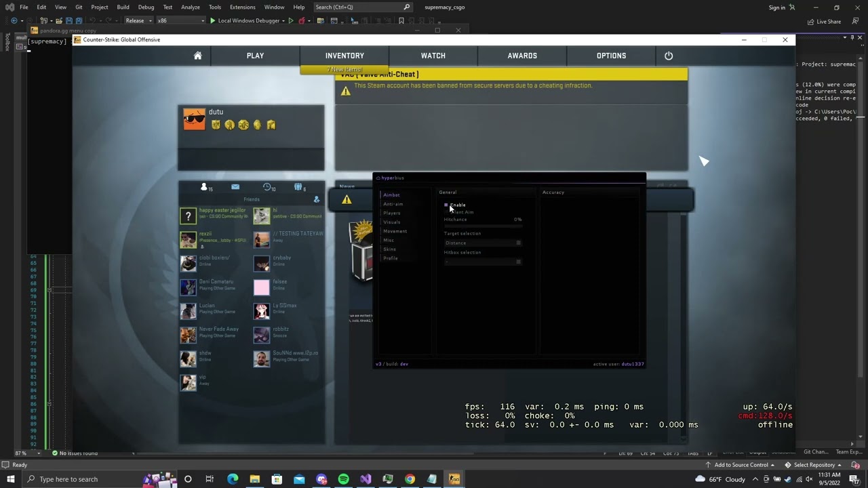Image resolution: width=868 pixels, height=488 pixels.
Task: Click Task View icon on taskbar
Action: pyautogui.click(x=210, y=479)
